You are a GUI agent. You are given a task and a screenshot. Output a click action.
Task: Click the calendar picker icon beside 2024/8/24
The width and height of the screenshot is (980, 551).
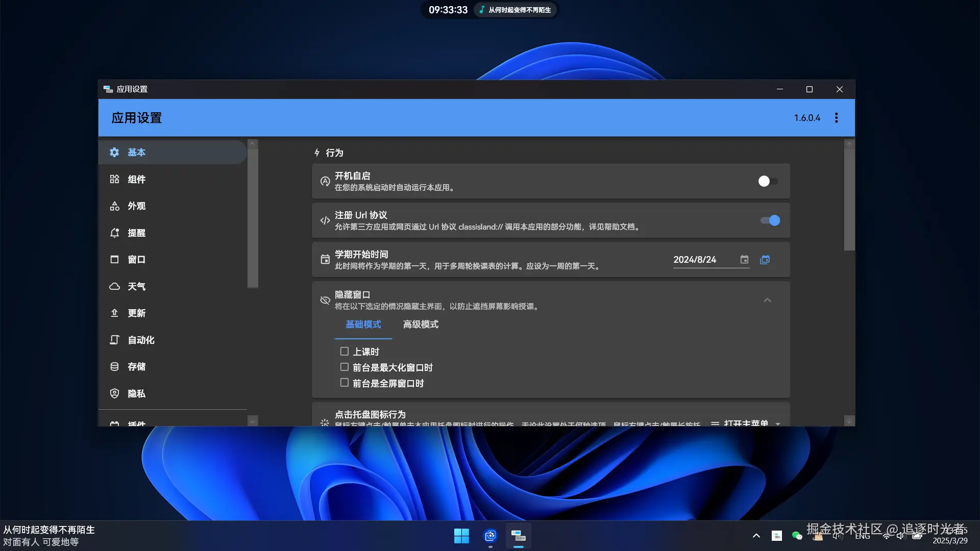(744, 260)
